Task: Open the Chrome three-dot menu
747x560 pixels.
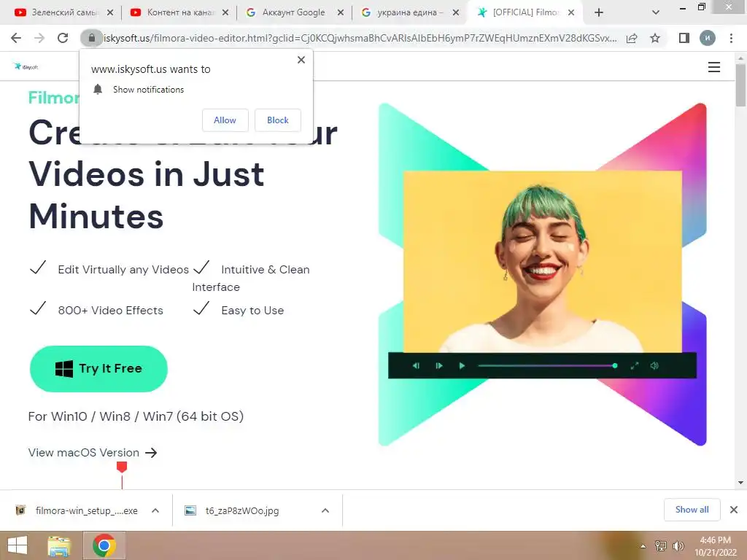Action: coord(731,38)
